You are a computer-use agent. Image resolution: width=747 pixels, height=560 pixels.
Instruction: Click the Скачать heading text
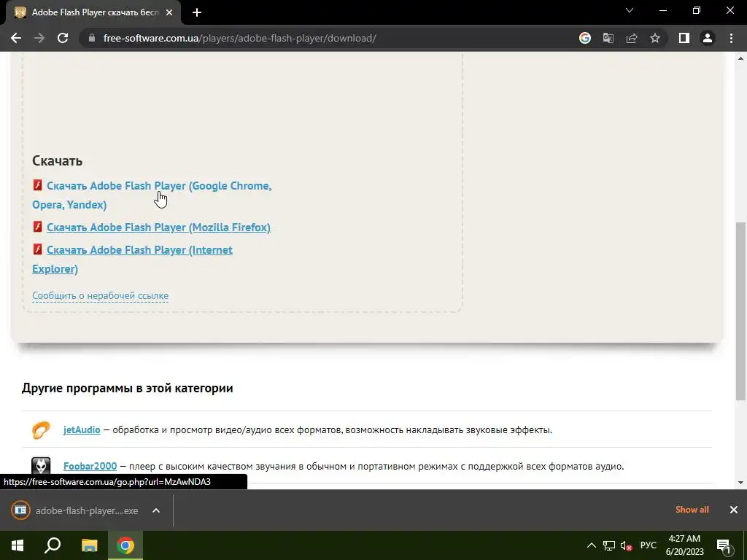[x=57, y=160]
